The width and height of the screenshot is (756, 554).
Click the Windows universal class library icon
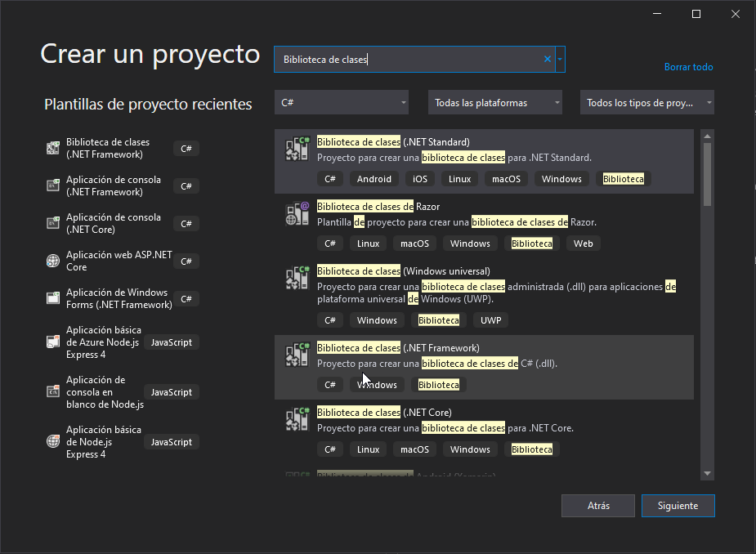point(297,278)
